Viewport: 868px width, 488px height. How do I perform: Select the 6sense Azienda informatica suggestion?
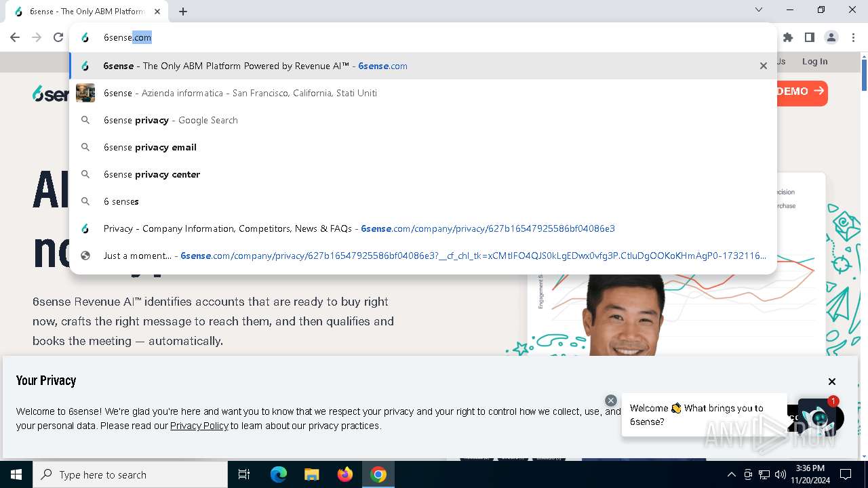pos(423,93)
